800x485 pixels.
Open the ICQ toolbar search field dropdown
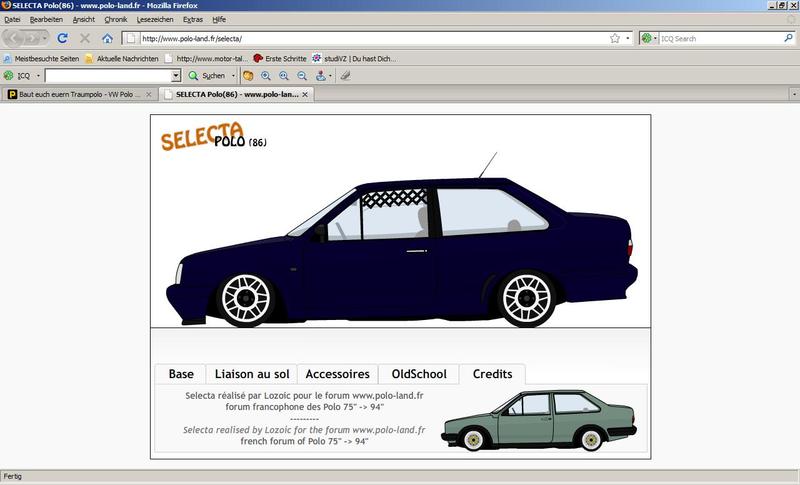(176, 76)
